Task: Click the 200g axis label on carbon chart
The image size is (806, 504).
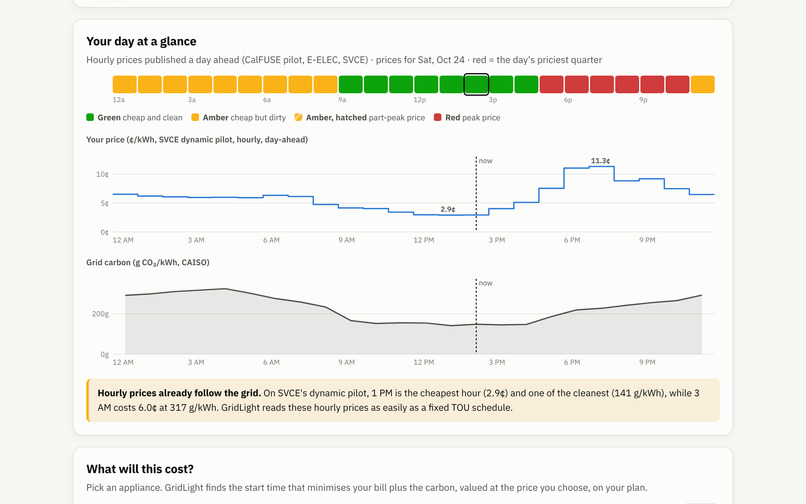Action: coord(100,314)
